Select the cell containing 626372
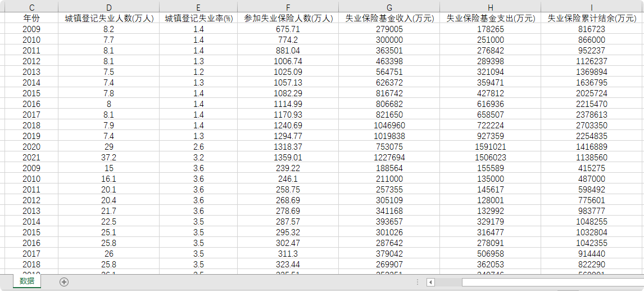644x291 pixels. pyautogui.click(x=389, y=82)
